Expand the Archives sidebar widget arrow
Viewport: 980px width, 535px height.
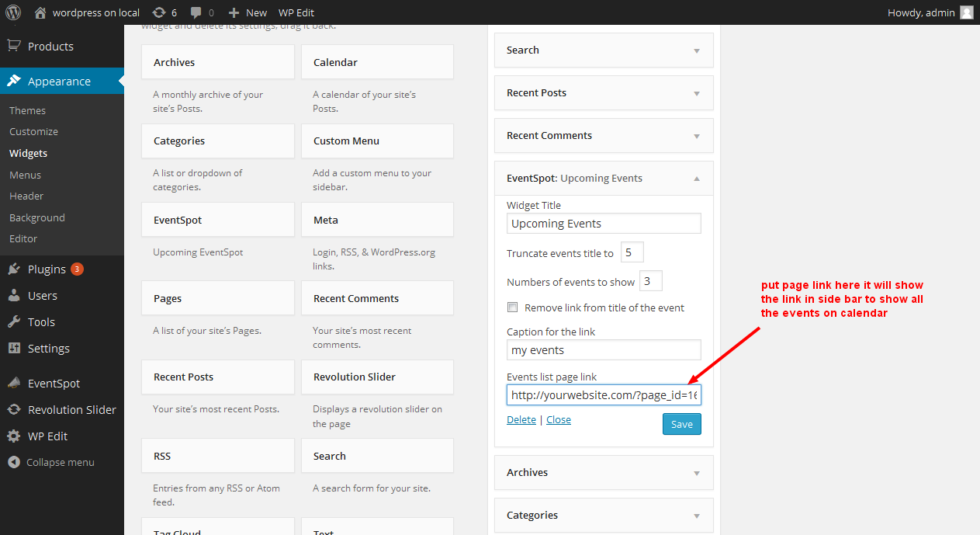697,473
